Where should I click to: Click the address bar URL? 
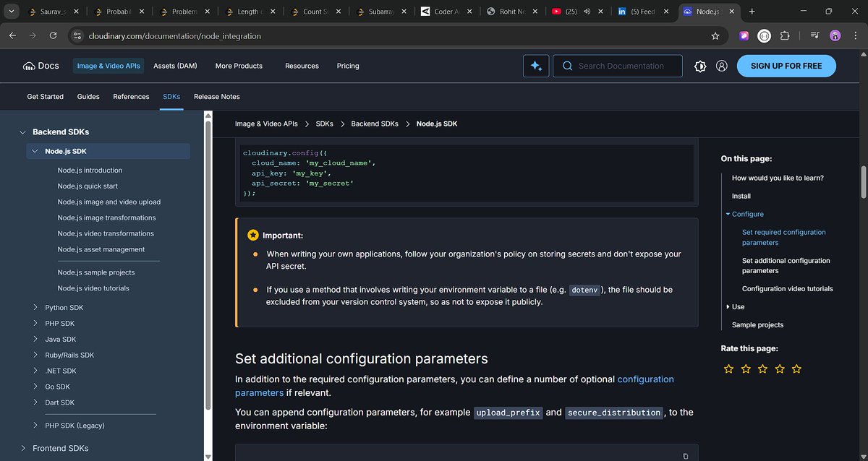(x=174, y=35)
